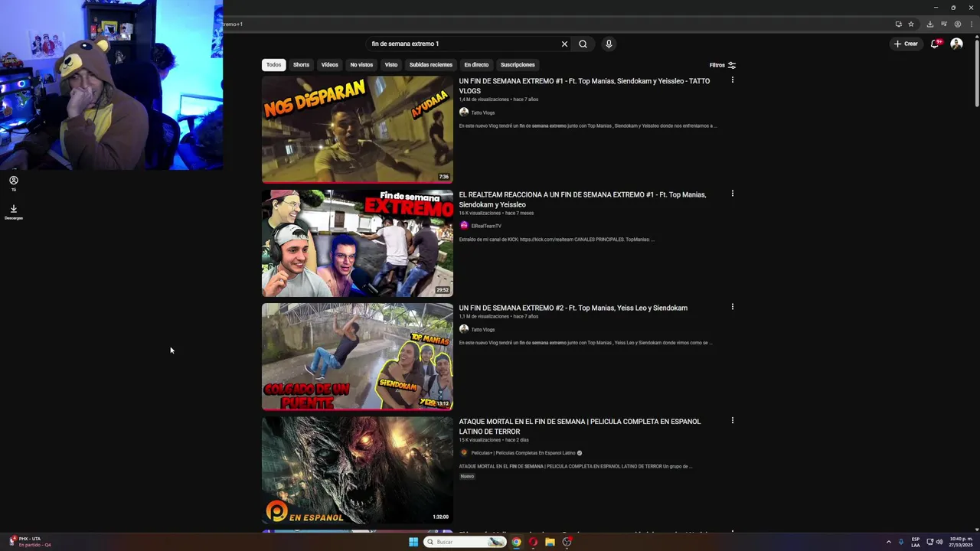Click the ESP LAA keyboard language indicator
This screenshot has height=551, width=980.
click(916, 542)
